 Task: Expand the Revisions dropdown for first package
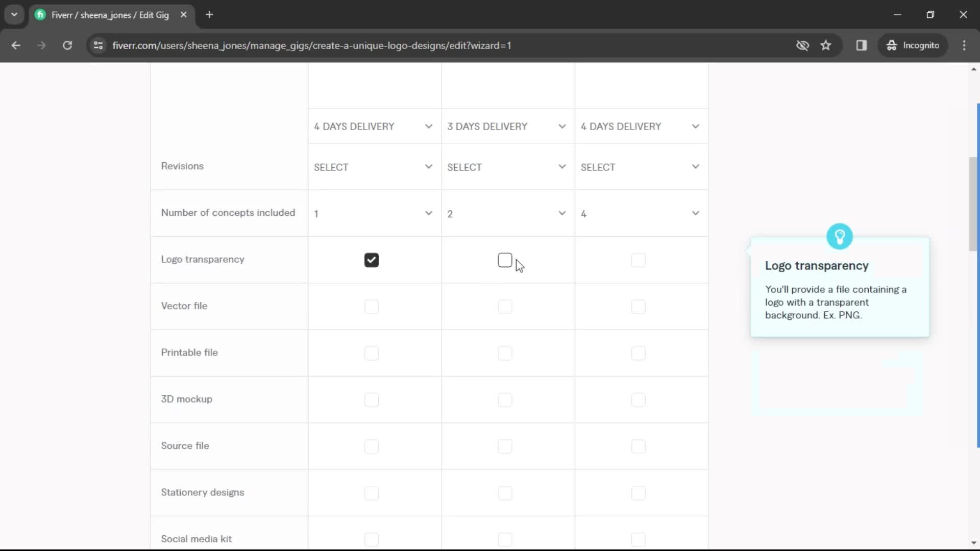[x=373, y=167]
